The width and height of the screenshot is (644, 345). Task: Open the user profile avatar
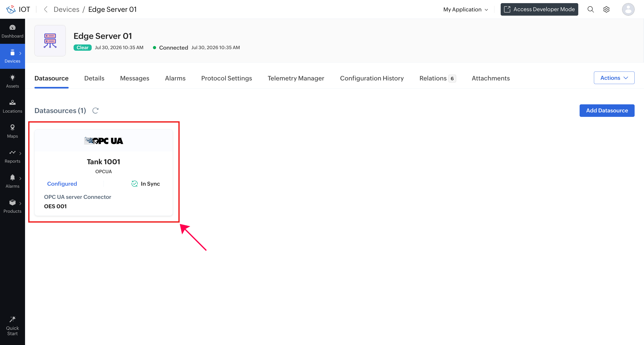(628, 9)
